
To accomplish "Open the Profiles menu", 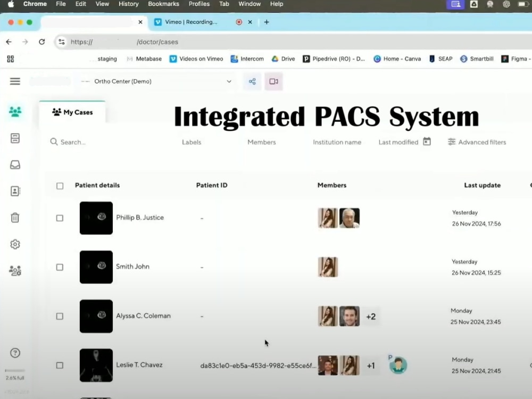I will point(199,4).
